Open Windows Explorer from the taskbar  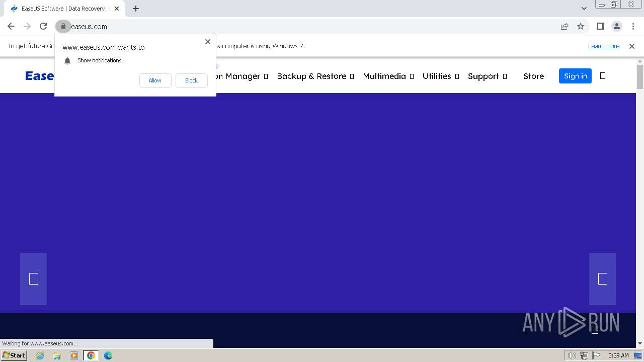(57, 355)
